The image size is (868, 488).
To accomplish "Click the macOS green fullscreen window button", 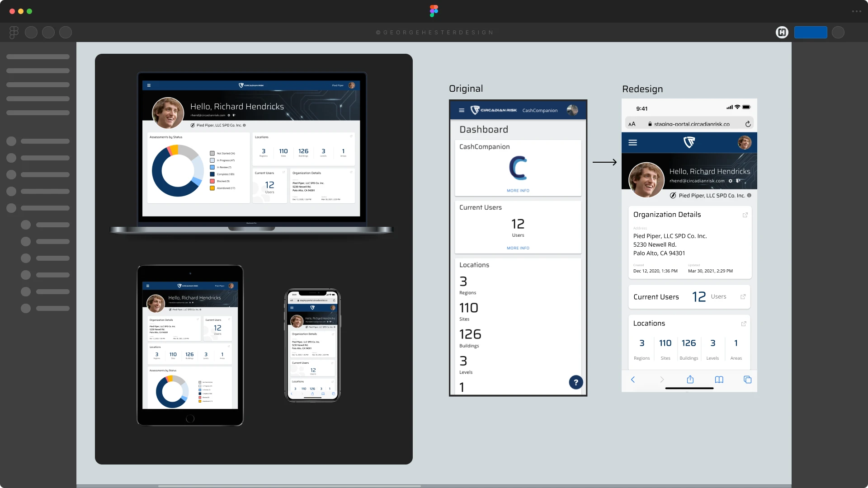I will point(29,11).
